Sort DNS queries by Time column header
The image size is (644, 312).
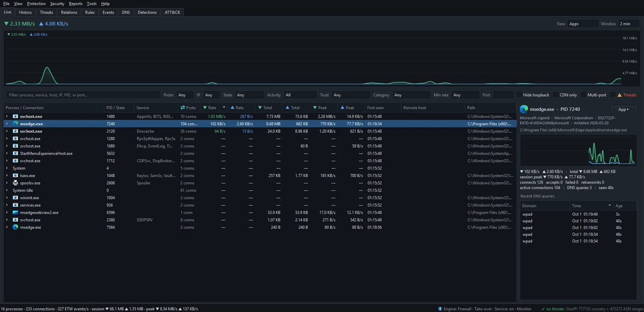click(591, 206)
